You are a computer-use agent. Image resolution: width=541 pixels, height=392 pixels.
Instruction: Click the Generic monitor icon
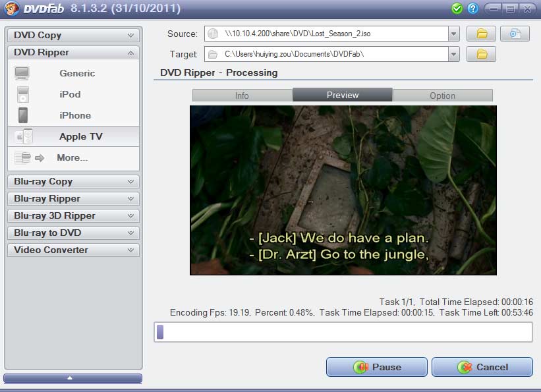(22, 73)
